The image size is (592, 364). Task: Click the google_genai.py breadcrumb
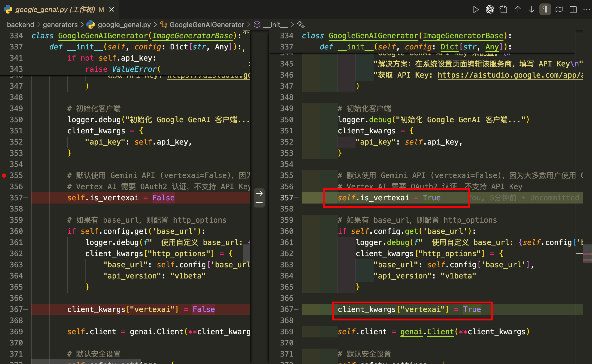[124, 25]
